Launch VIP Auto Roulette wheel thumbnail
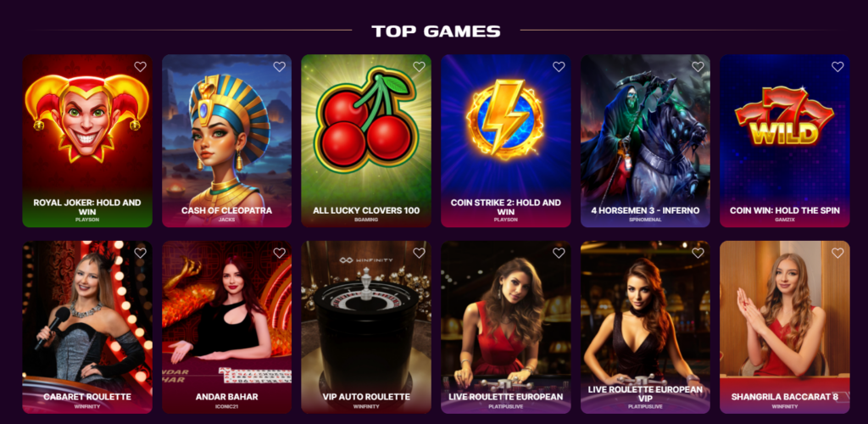 tap(366, 327)
